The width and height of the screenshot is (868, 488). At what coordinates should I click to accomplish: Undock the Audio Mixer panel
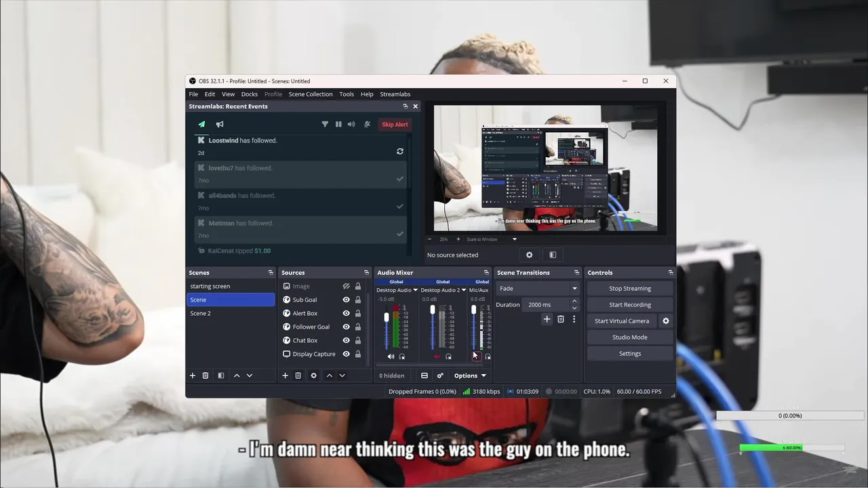[x=486, y=272]
